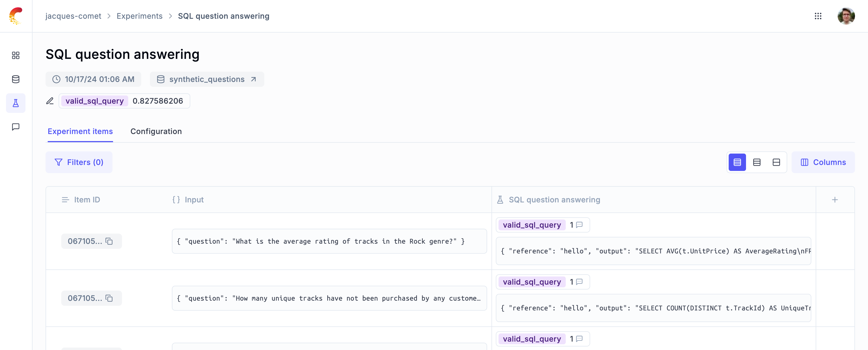Open the dashboard grid icon in sidebar
This screenshot has width=868, height=350.
(15, 55)
